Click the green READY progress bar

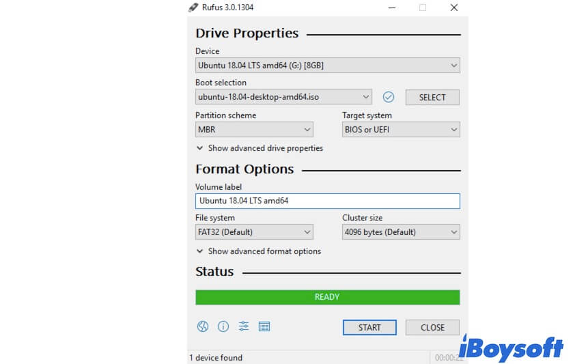[328, 297]
